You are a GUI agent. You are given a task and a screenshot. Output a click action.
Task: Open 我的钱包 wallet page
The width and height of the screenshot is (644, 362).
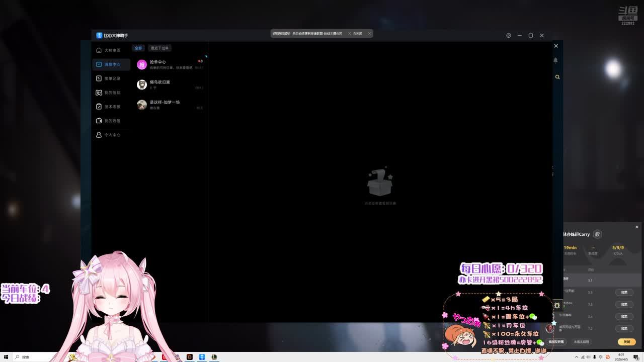point(111,121)
